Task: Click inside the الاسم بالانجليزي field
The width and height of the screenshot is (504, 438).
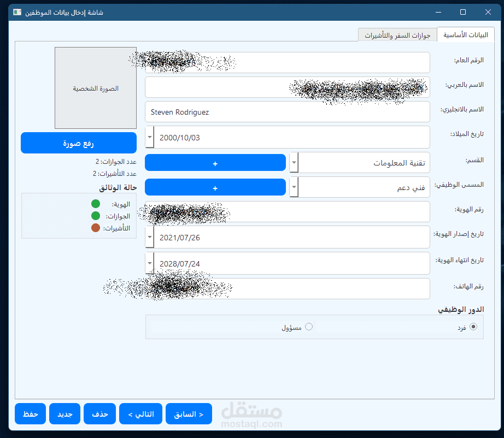Action: pyautogui.click(x=287, y=111)
